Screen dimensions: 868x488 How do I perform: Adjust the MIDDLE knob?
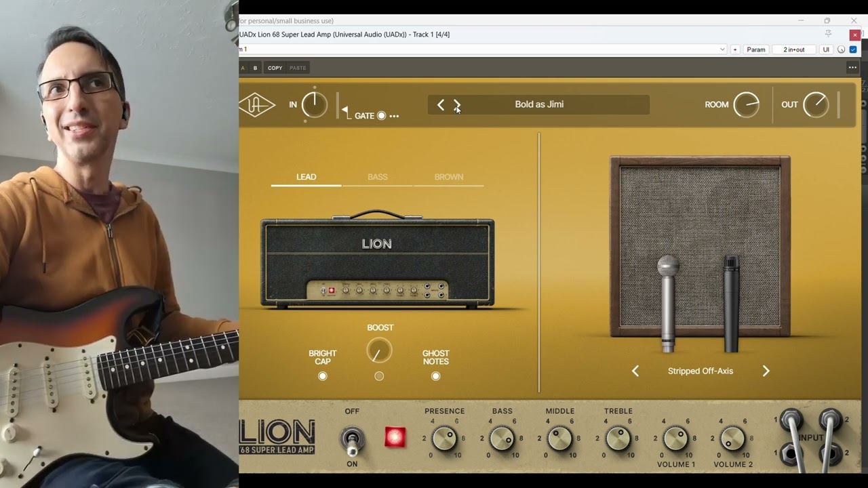(x=560, y=439)
